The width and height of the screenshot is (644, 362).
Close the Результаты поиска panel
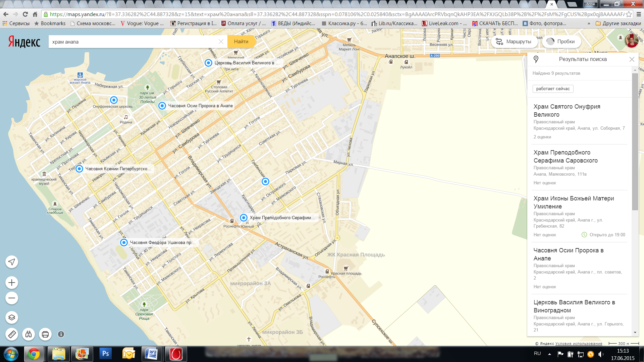click(632, 59)
